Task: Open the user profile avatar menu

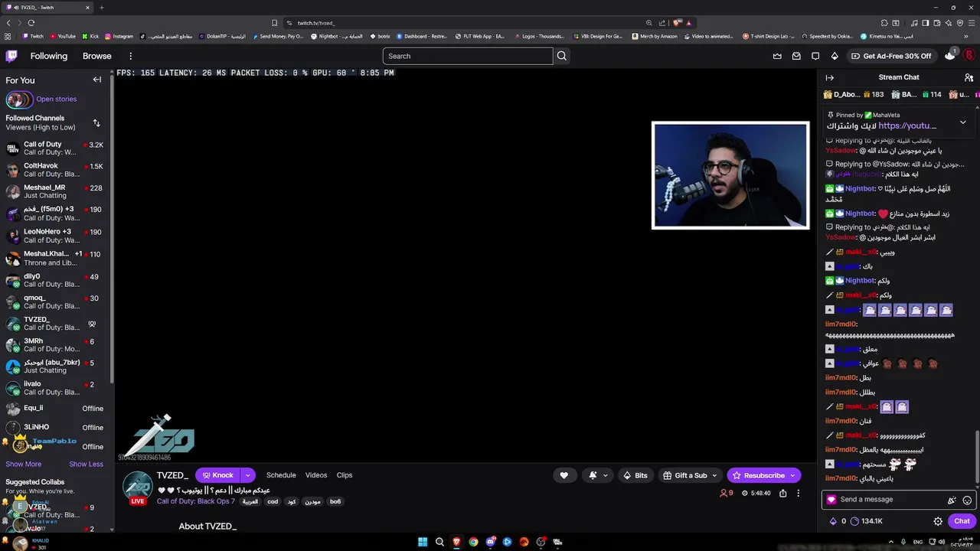Action: (969, 56)
